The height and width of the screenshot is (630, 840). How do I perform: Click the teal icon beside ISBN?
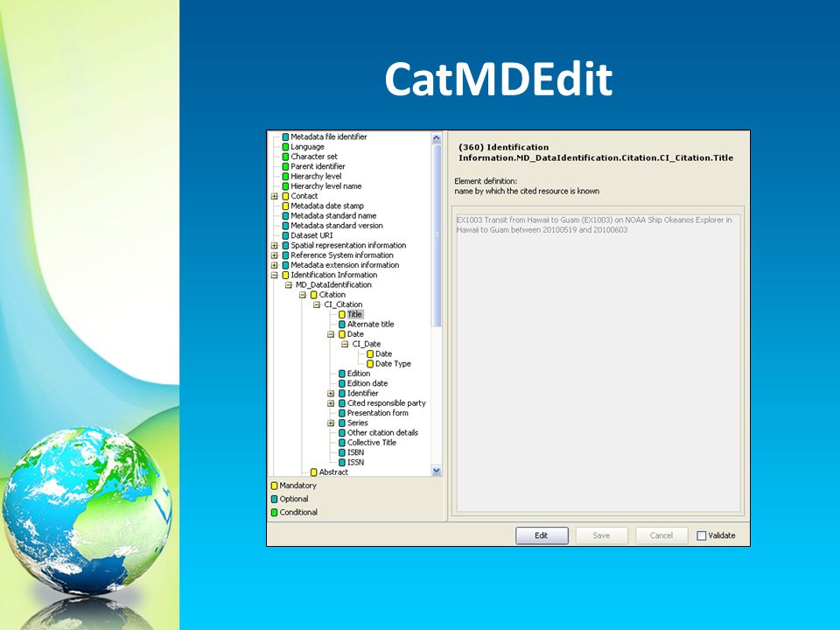(x=342, y=452)
